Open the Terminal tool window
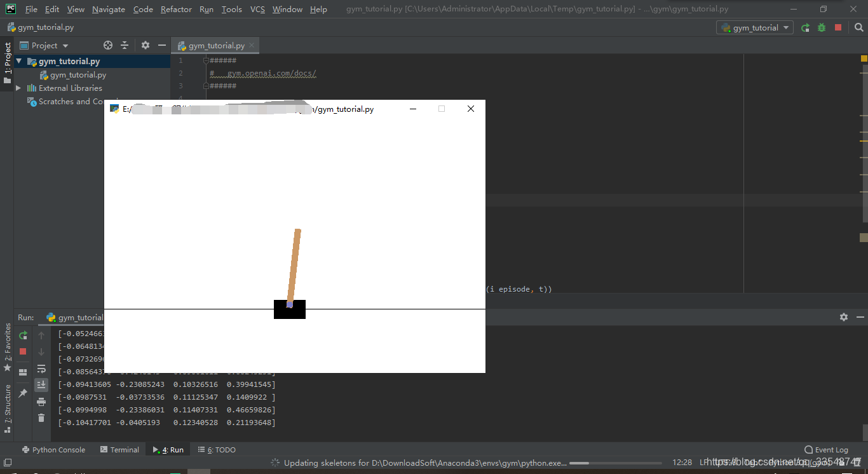Viewport: 868px width, 474px height. point(119,449)
